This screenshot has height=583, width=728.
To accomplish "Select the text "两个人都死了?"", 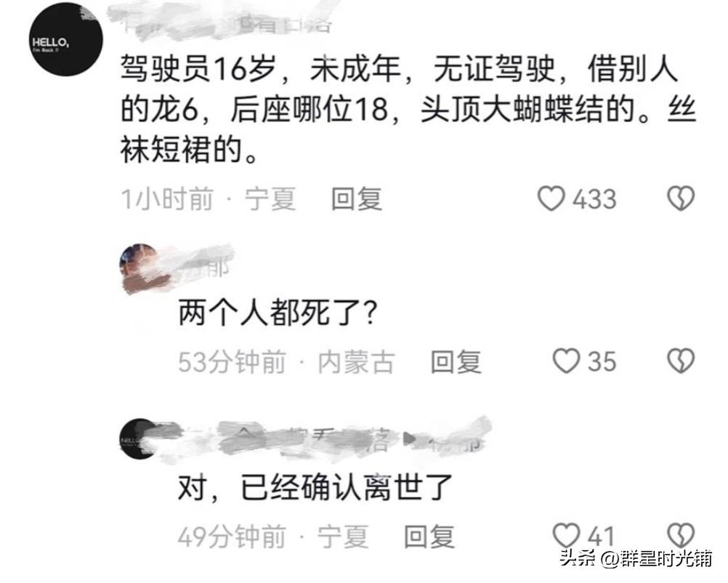I will tap(278, 312).
